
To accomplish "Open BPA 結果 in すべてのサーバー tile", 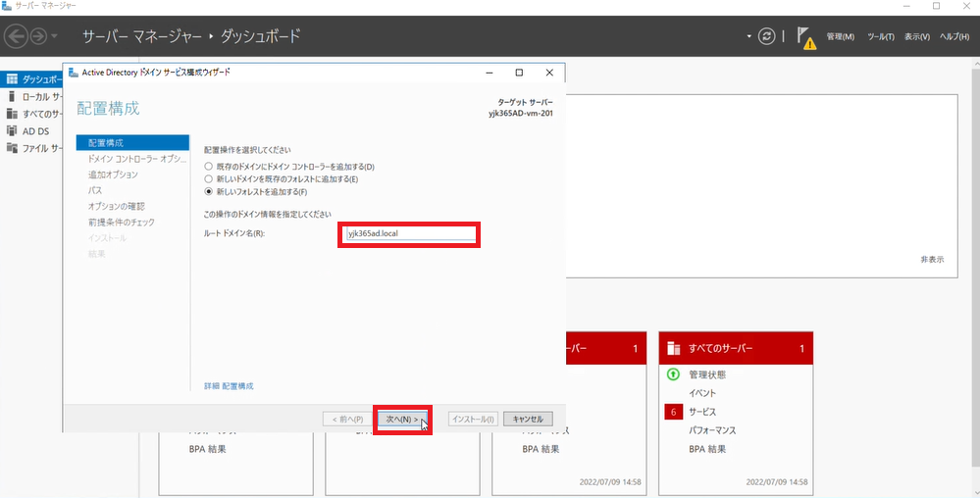I will tap(707, 449).
